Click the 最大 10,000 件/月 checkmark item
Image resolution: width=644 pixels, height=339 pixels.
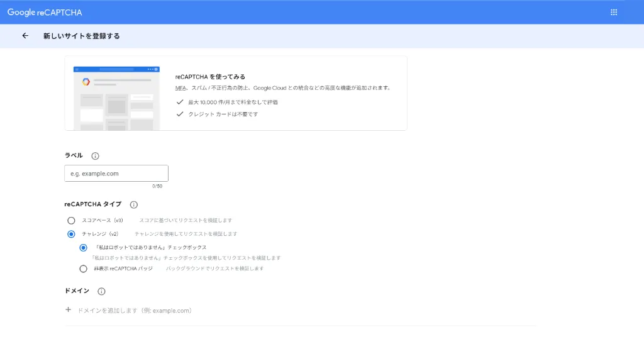(x=233, y=101)
